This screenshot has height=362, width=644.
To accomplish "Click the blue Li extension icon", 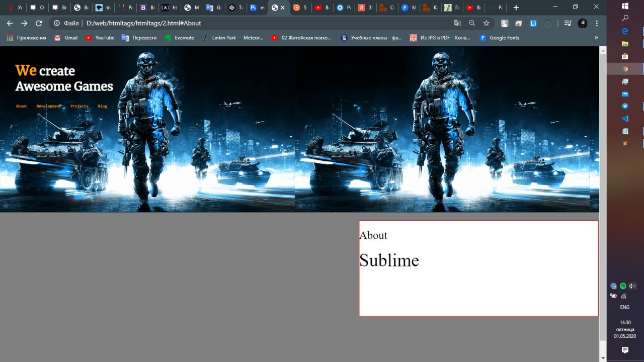I will [x=533, y=23].
